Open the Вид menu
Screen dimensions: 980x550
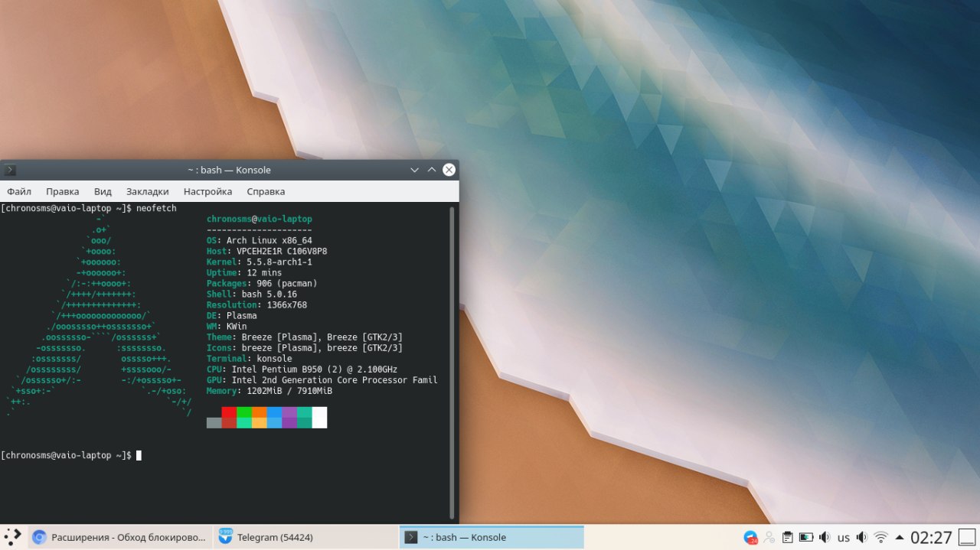103,191
